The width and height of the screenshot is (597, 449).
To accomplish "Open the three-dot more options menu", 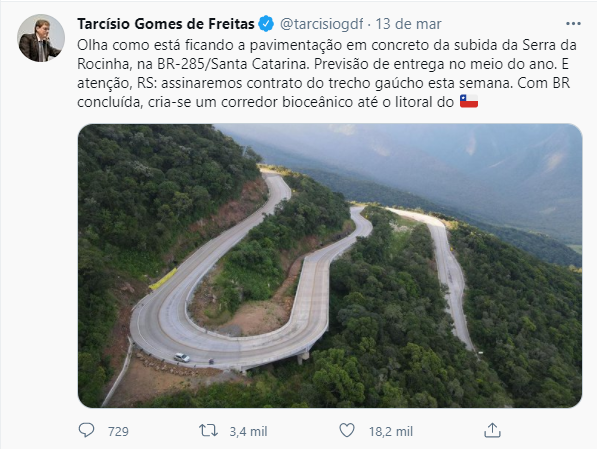I will pyautogui.click(x=573, y=24).
